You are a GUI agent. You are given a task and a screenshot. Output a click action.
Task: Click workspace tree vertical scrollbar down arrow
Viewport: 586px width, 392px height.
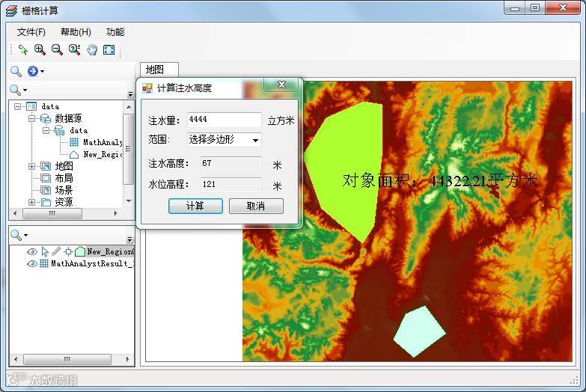pos(129,200)
